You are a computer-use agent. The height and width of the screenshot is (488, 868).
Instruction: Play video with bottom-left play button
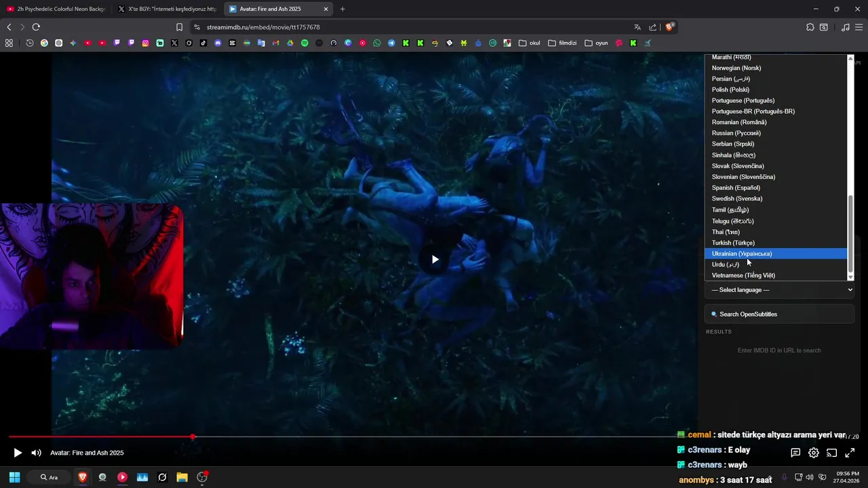pos(18,453)
